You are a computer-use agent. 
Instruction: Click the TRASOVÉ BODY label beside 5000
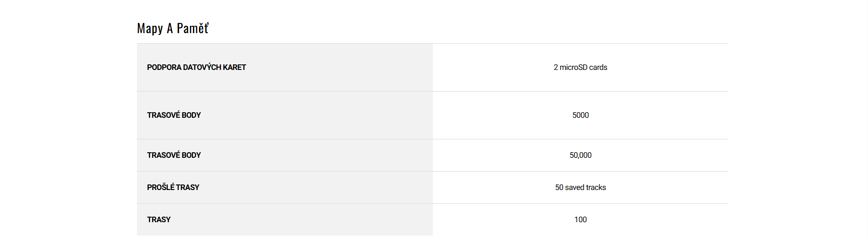174,115
